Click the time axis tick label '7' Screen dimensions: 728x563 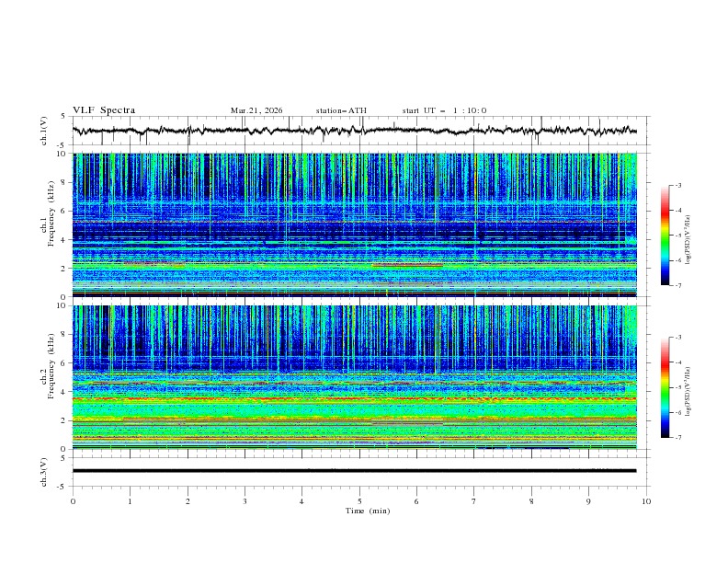474,501
